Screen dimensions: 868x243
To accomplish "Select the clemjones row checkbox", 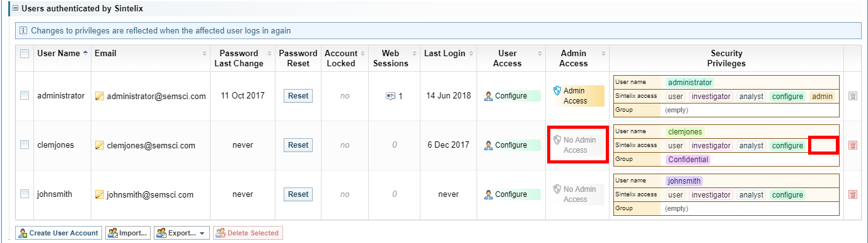I will tap(25, 145).
